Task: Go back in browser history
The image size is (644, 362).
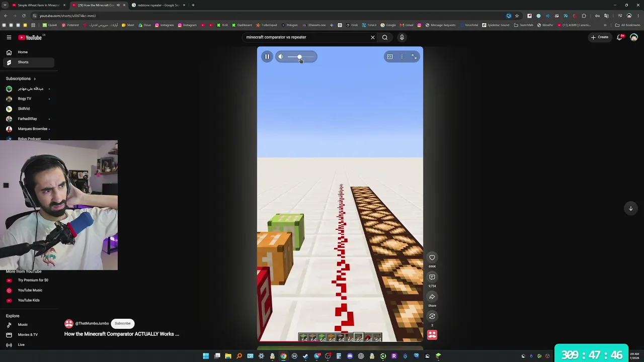Action: coord(6,16)
